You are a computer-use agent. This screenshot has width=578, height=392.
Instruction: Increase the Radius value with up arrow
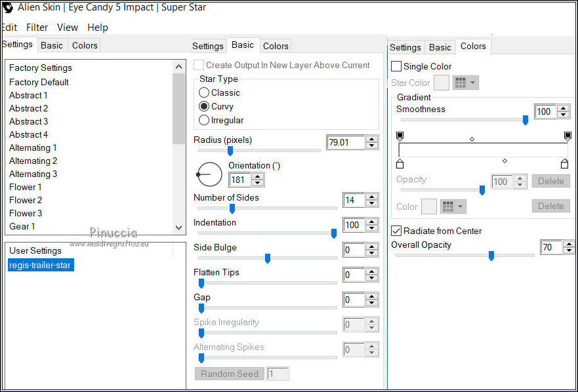(x=372, y=139)
